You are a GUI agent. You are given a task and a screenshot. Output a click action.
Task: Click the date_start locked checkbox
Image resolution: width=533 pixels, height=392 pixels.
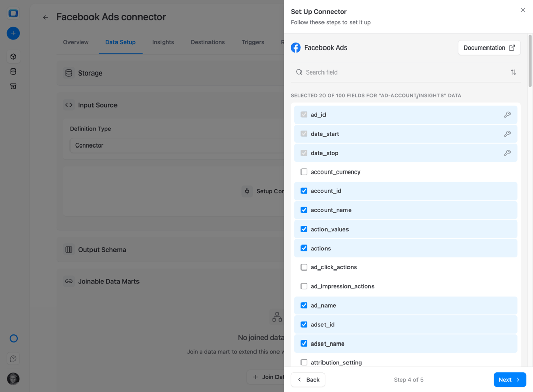click(304, 134)
